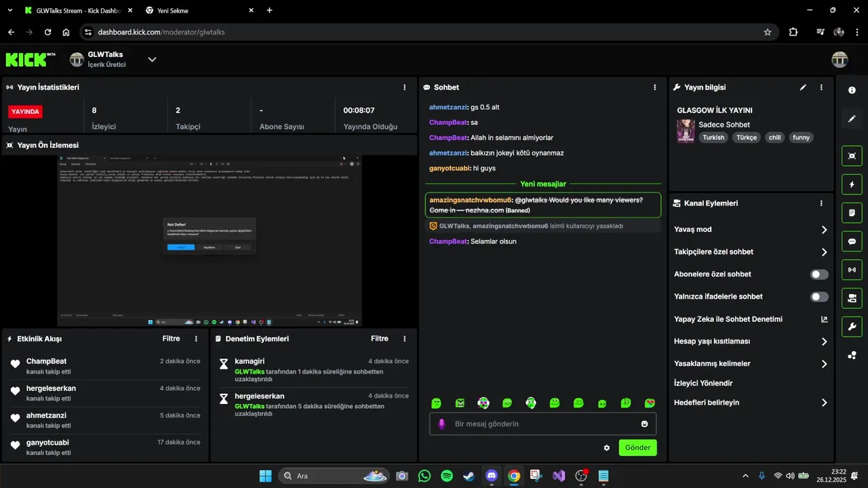This screenshot has height=488, width=868.
Task: Select hergeleserkan in activity feed
Action: pos(105,393)
